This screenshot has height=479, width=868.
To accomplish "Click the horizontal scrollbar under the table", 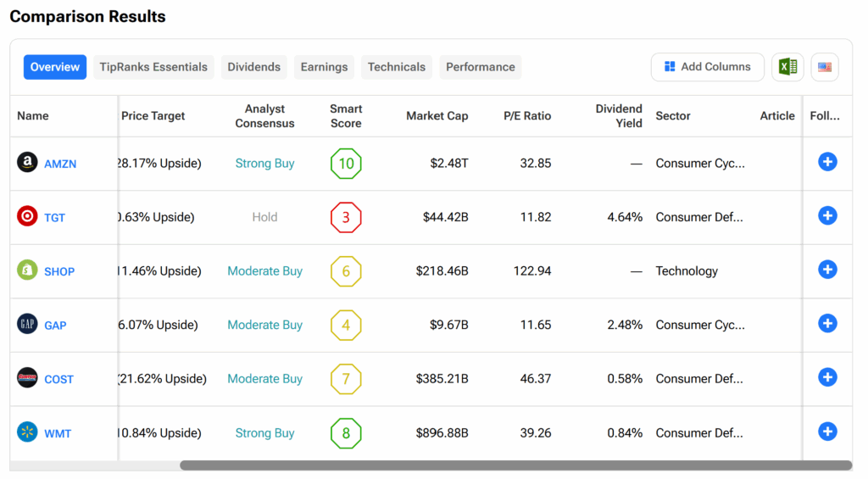I will click(x=515, y=465).
